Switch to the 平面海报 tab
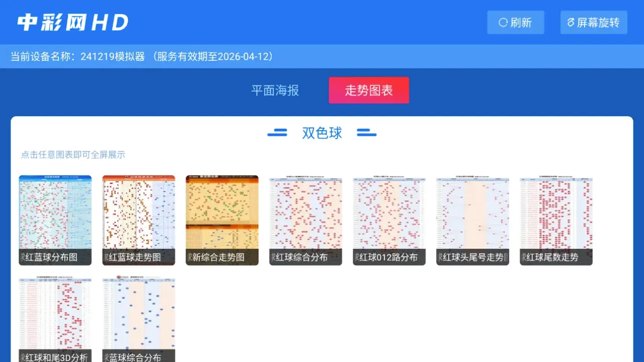 pyautogui.click(x=275, y=90)
